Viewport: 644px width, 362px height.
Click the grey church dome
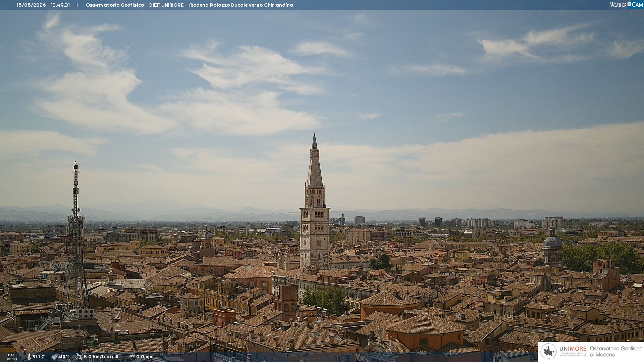coord(552,241)
